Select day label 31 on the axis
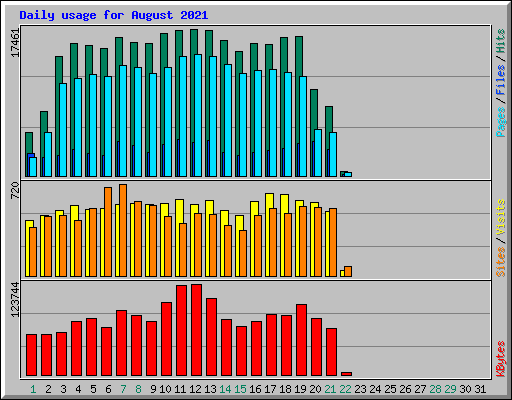The image size is (512, 400). pyautogui.click(x=480, y=389)
